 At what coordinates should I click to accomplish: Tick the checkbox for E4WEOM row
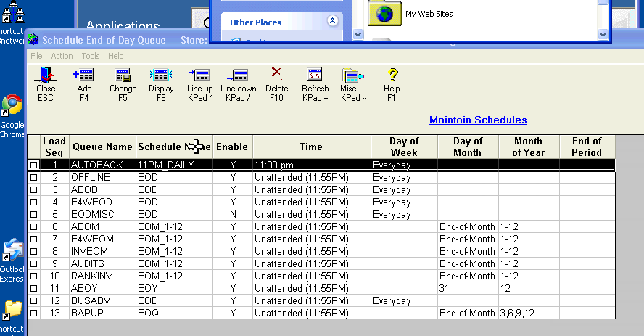[x=33, y=239]
